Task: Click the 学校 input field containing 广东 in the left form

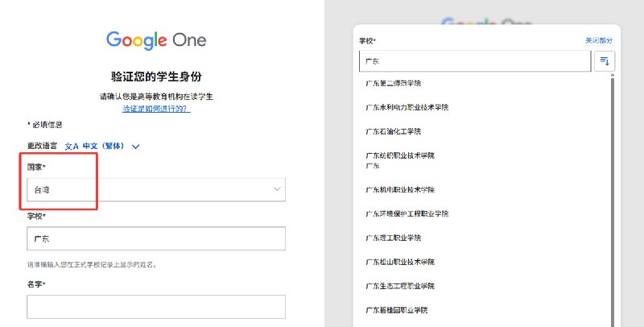Action: coord(156,238)
